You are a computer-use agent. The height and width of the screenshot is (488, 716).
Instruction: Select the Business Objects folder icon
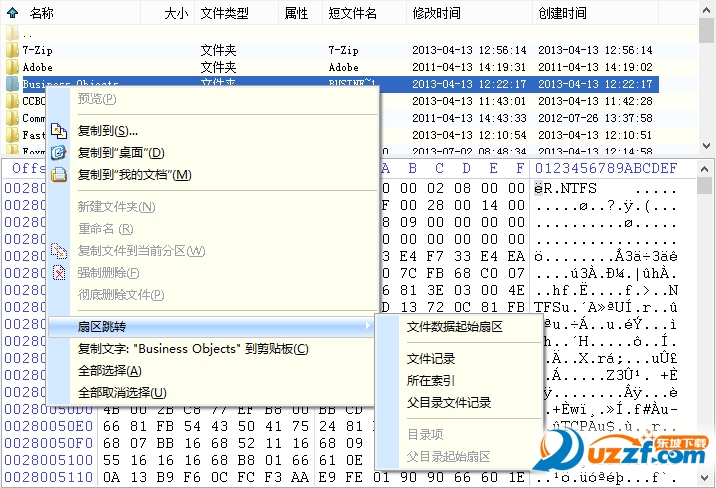coord(12,84)
